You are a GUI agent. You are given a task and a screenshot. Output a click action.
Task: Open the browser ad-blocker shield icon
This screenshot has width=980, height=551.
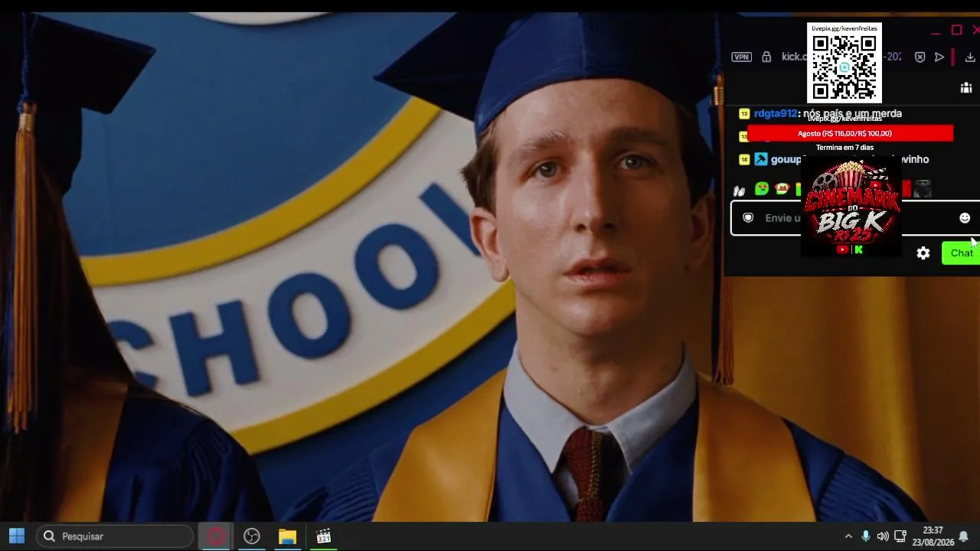click(x=920, y=57)
